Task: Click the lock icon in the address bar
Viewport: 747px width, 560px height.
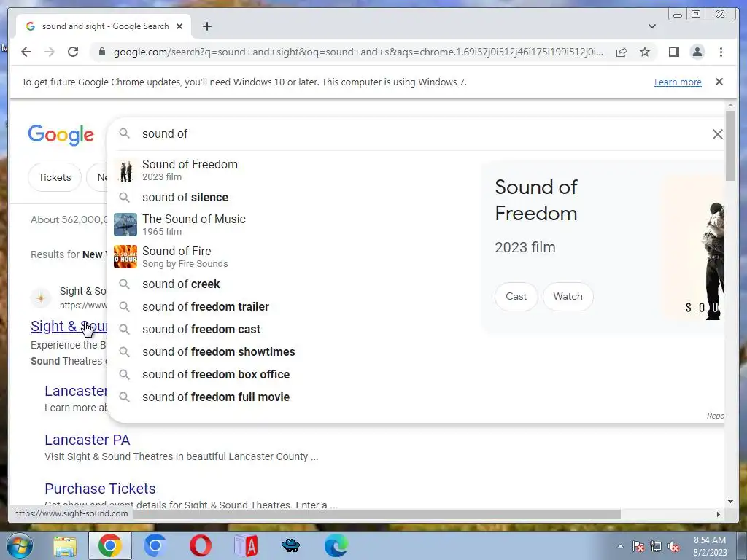Action: pos(102,52)
